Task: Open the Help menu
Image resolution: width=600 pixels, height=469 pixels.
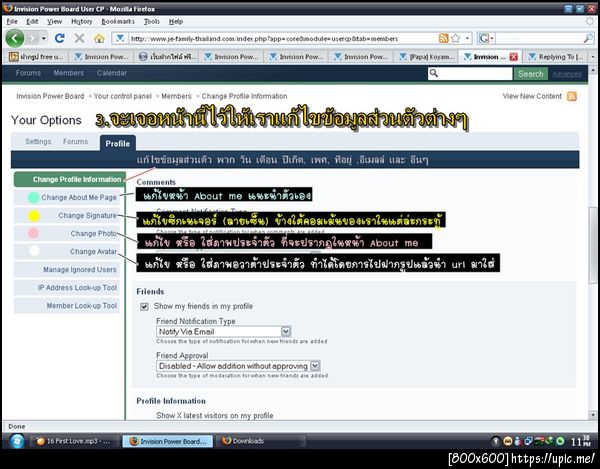Action: pyautogui.click(x=176, y=21)
